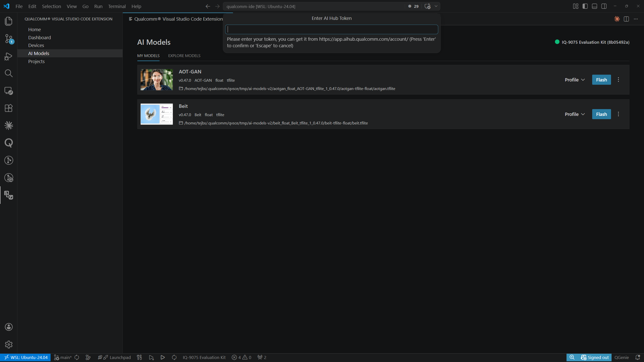This screenshot has width=644, height=362.
Task: Open the Manage gear icon
Action: pos(9,344)
